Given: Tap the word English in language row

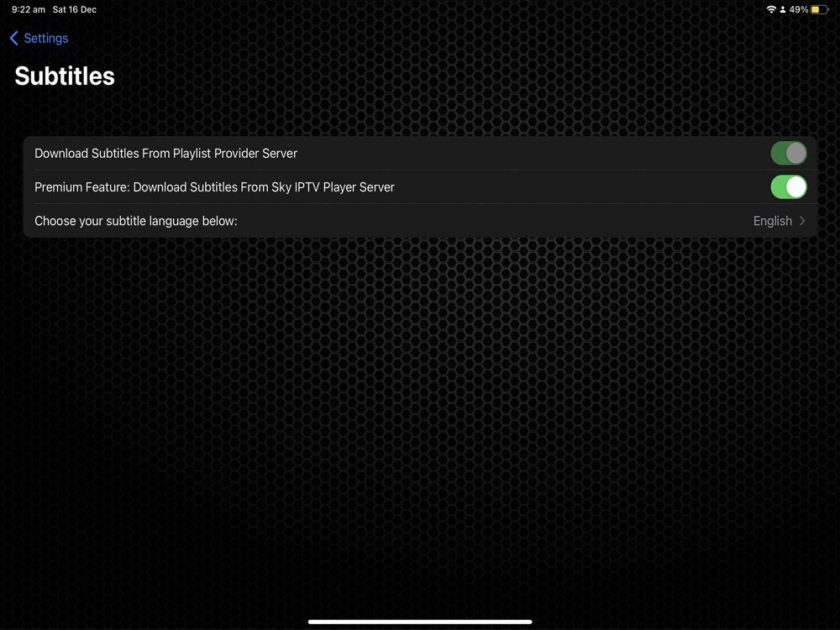Looking at the screenshot, I should tap(773, 221).
